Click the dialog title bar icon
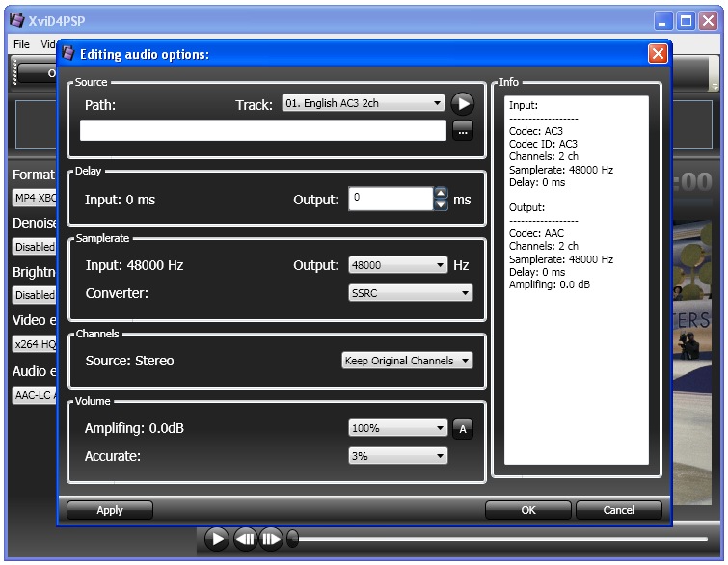This screenshot has width=728, height=565. pos(68,53)
